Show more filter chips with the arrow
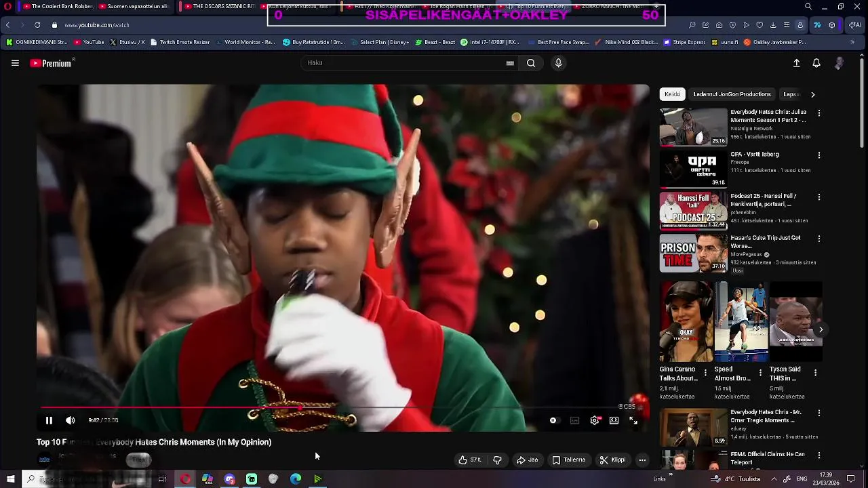Screen dimensions: 868x488 pyautogui.click(x=813, y=94)
